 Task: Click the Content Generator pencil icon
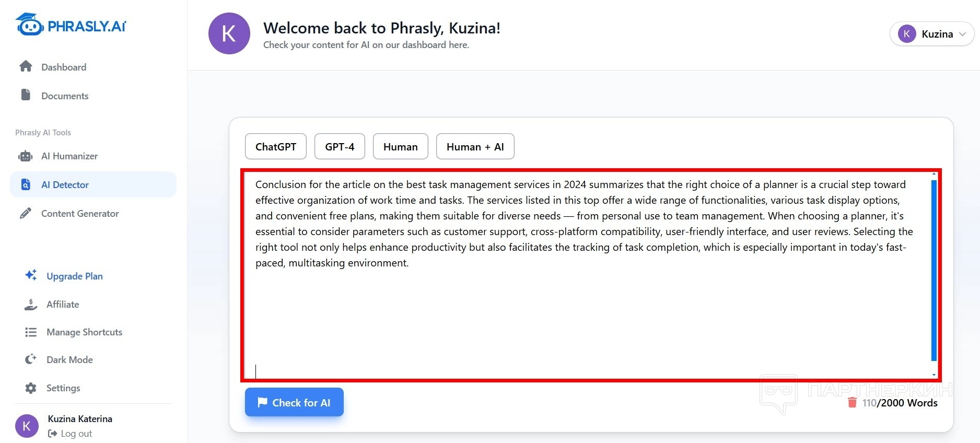tap(26, 213)
